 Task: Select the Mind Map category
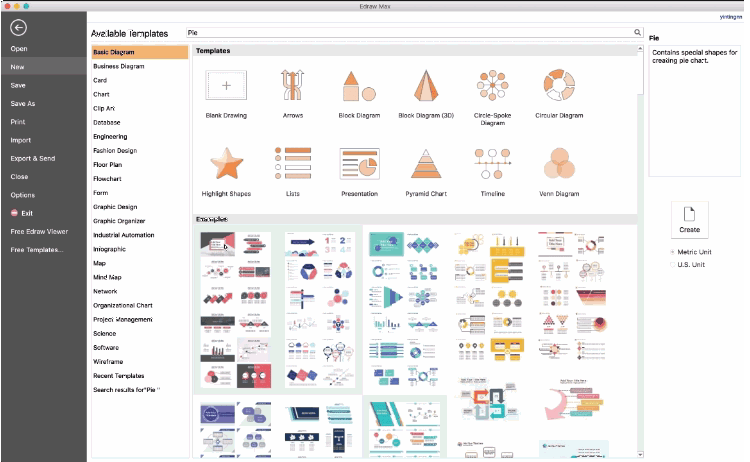(x=107, y=277)
